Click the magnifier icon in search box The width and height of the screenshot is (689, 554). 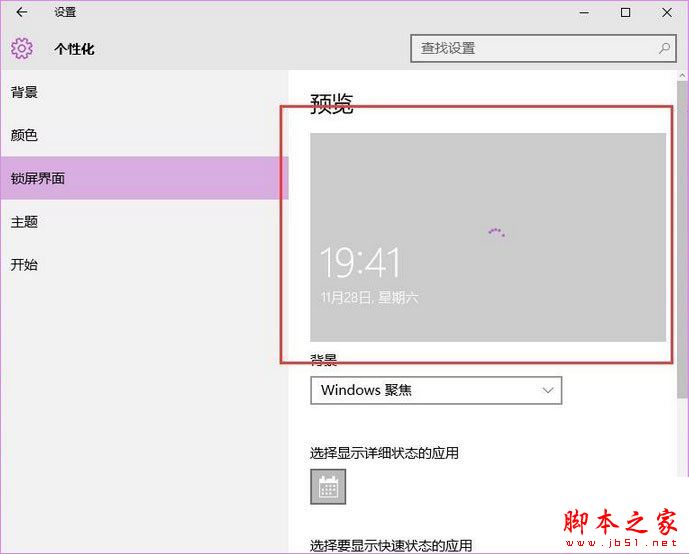click(x=664, y=48)
